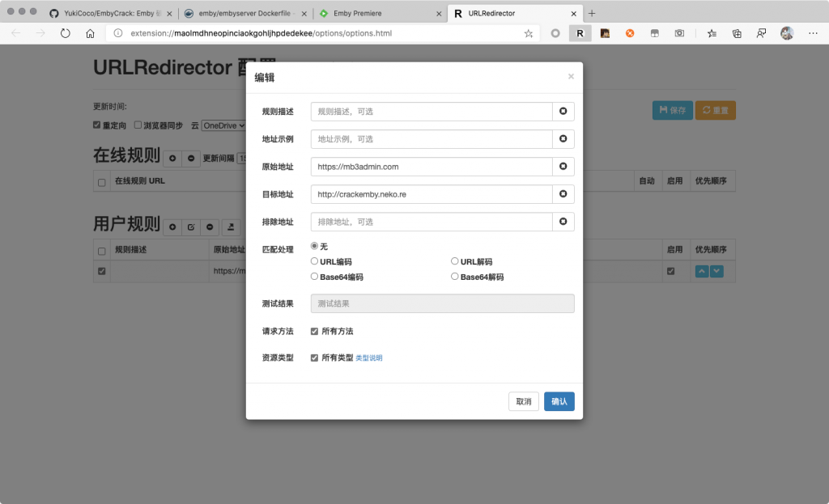
Task: Click the 确认 button
Action: tap(559, 401)
